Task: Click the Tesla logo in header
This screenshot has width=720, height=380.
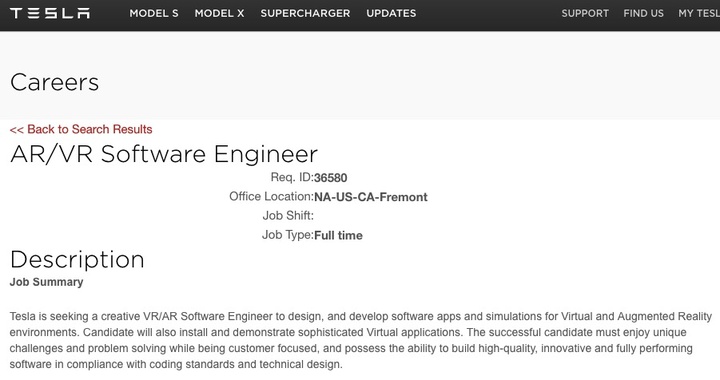Action: point(50,13)
